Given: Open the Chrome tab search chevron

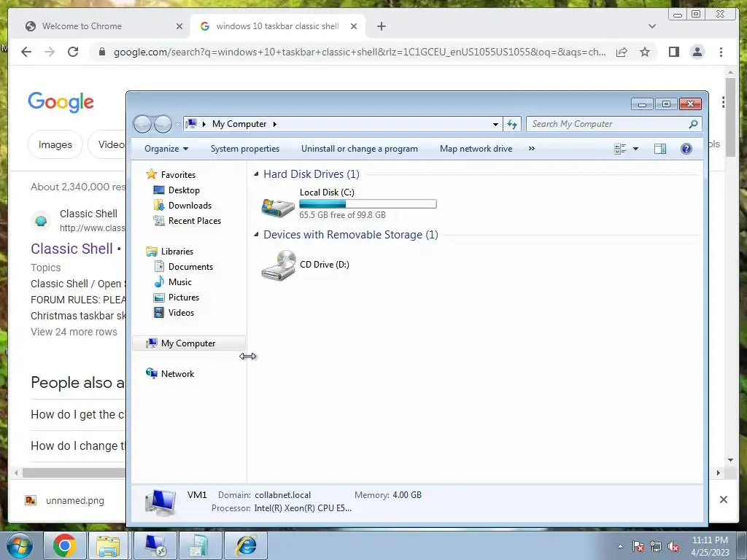Looking at the screenshot, I should (652, 26).
